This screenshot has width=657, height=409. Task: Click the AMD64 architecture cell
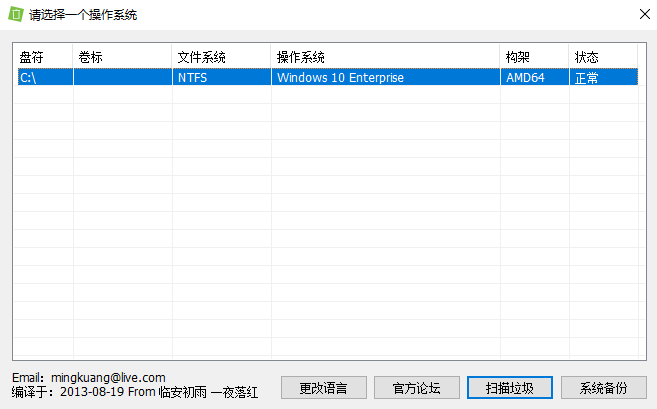(534, 77)
